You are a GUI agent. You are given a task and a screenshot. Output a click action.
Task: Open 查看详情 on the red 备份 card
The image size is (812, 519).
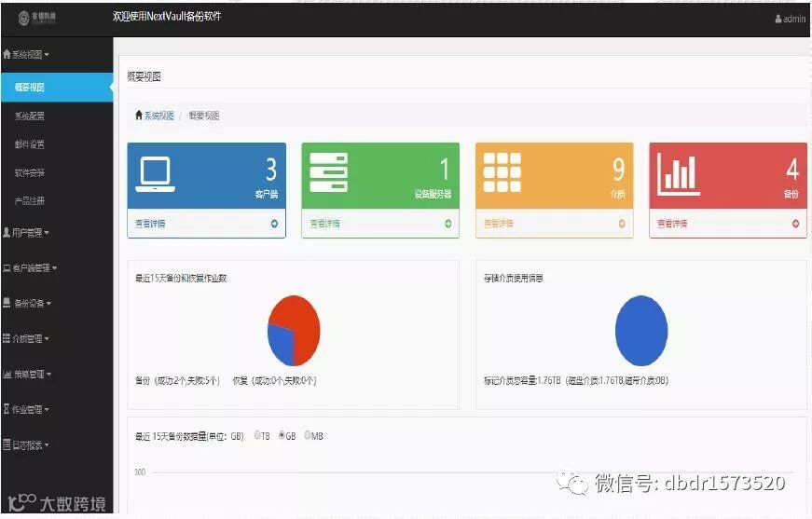tap(672, 224)
